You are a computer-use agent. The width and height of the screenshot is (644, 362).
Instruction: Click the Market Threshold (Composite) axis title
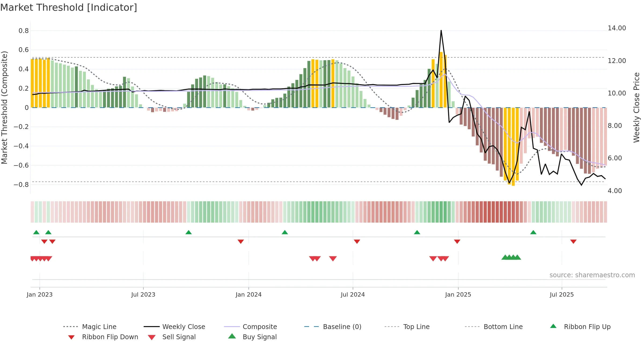point(4,108)
